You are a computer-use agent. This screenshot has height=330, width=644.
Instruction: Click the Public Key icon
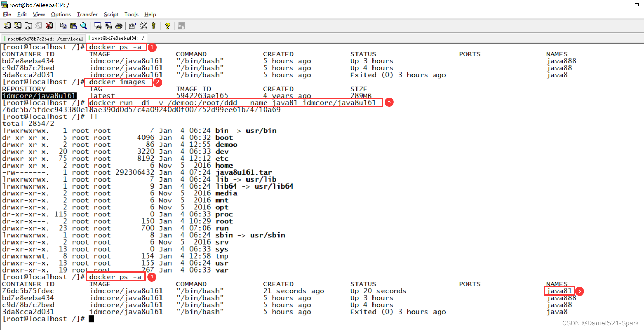pyautogui.click(x=154, y=26)
